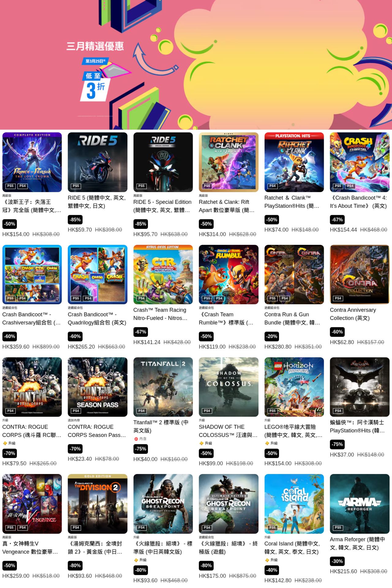Open Crash Bandicoot 4 It's About Time cover
Image resolution: width=392 pixels, height=588 pixels.
point(360,162)
